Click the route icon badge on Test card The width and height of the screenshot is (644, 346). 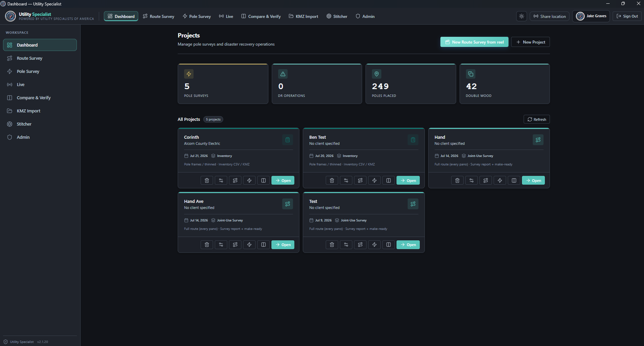point(413,204)
